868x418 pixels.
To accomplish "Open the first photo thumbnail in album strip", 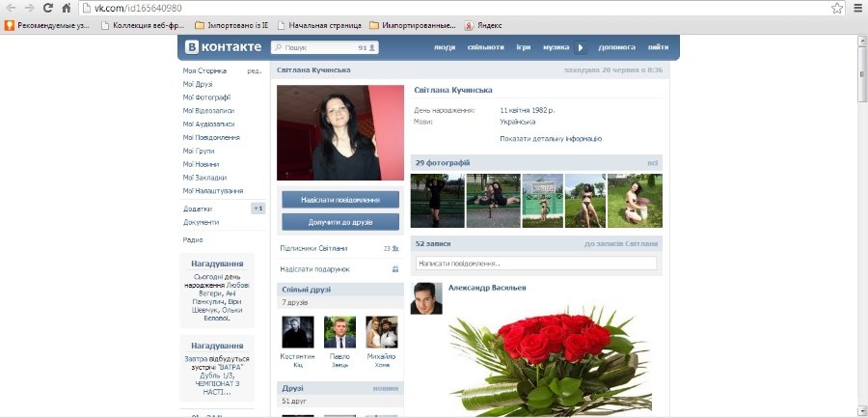I will (437, 201).
